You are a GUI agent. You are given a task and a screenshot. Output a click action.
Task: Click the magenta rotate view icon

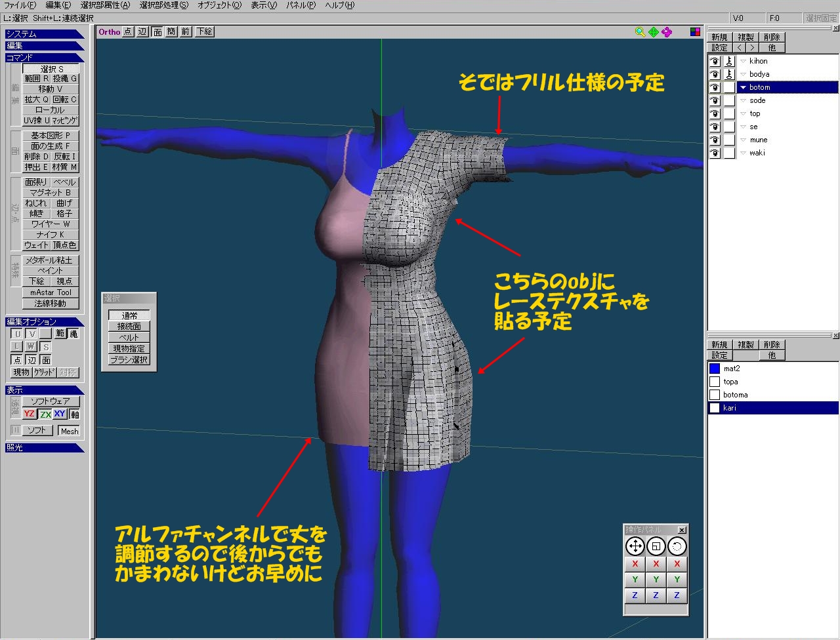coord(667,31)
